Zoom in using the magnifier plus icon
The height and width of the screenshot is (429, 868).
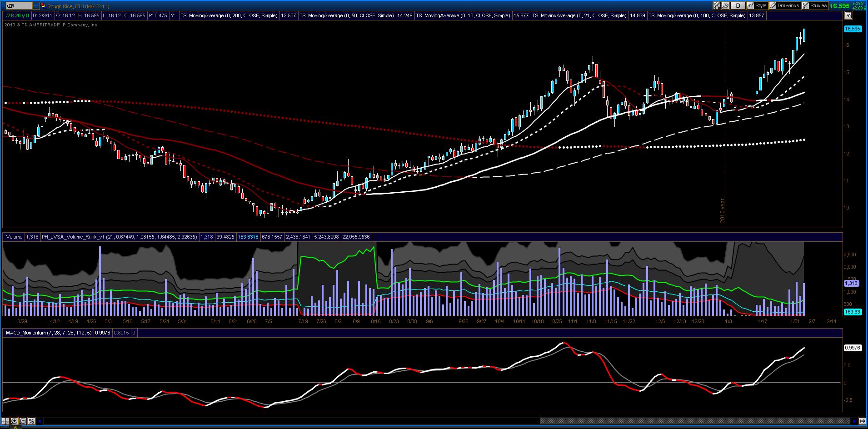[15, 421]
